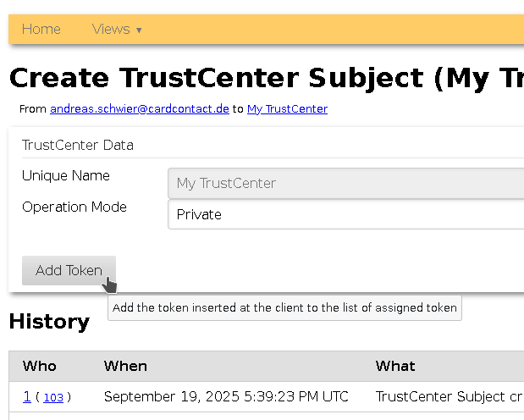Open the 103 link in history
Viewport: 524px width, 420px height.
tap(53, 397)
